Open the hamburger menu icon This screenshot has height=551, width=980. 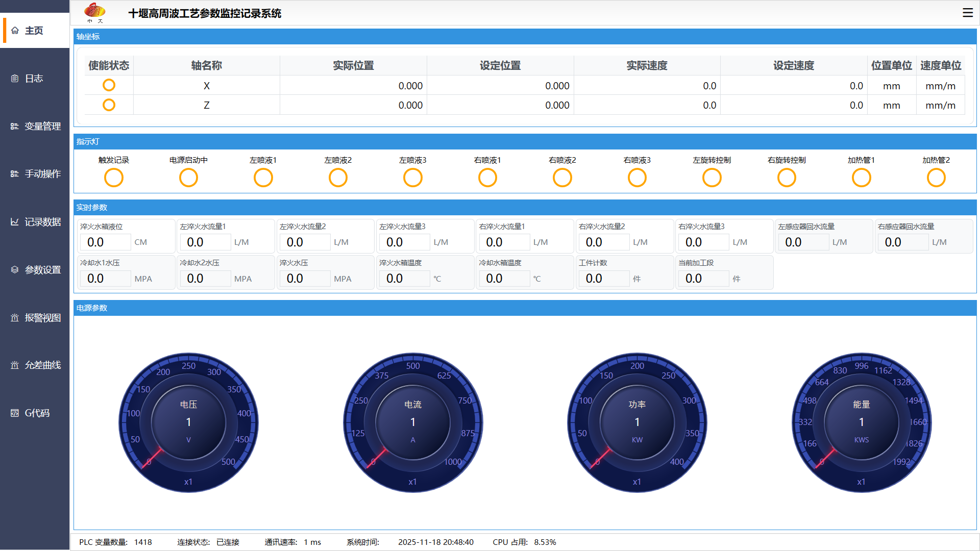(x=967, y=13)
